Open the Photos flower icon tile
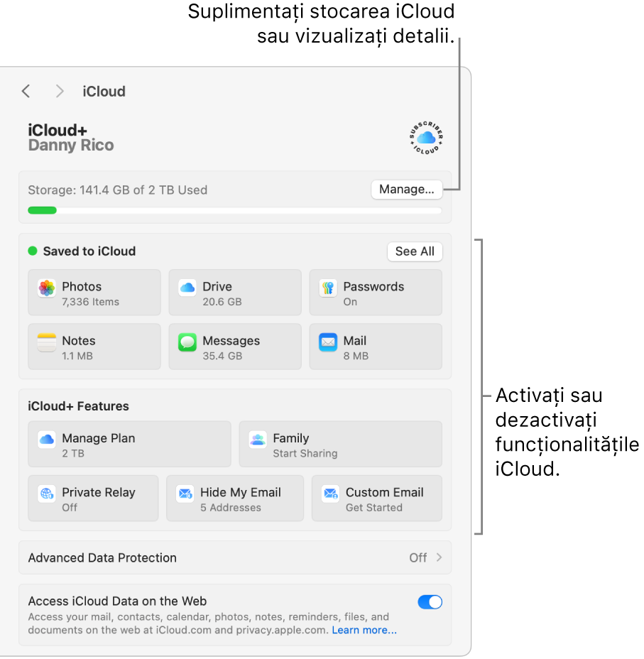 coord(47,288)
